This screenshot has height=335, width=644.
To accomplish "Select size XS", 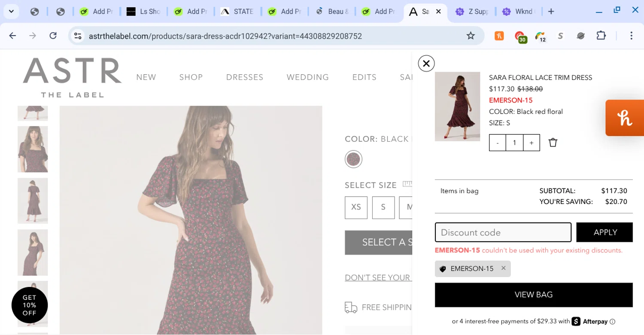I will (356, 207).
